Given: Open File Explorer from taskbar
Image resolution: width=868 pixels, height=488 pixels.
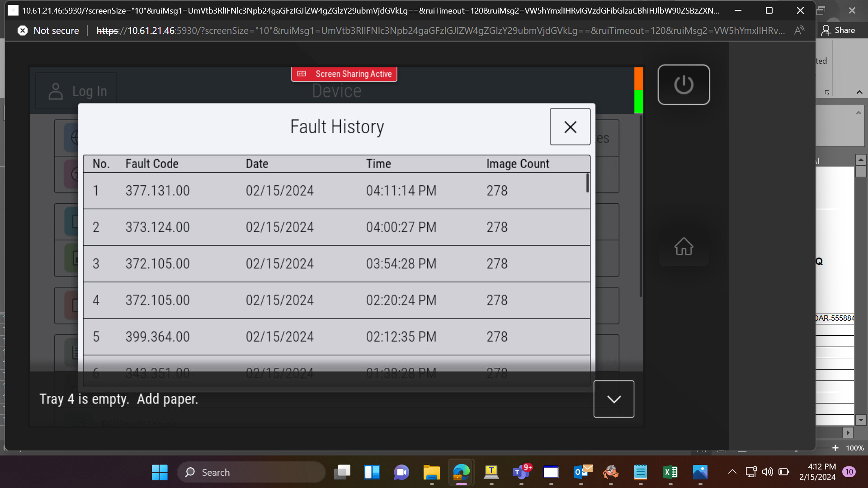Looking at the screenshot, I should click(x=431, y=472).
